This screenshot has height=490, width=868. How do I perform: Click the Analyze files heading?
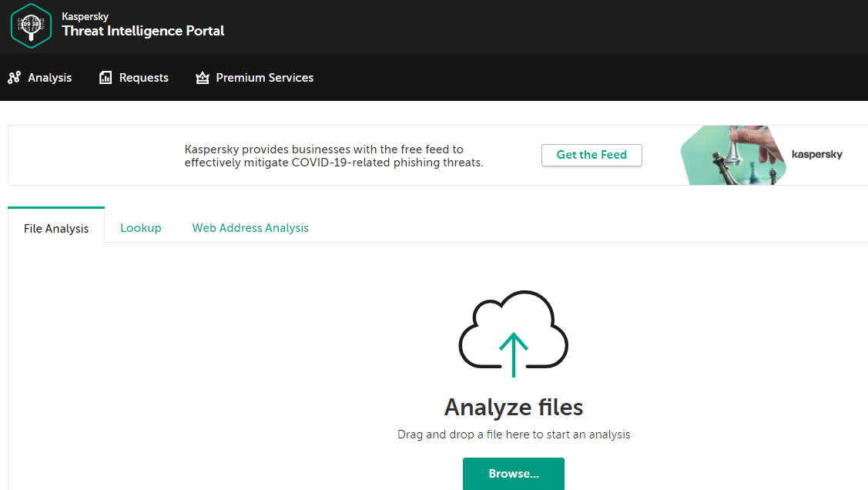(x=514, y=408)
